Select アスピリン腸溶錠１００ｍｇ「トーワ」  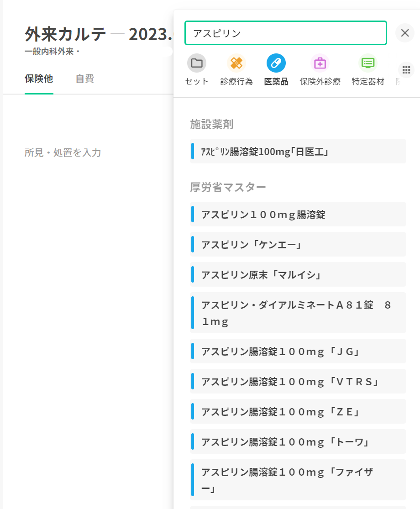point(298,441)
